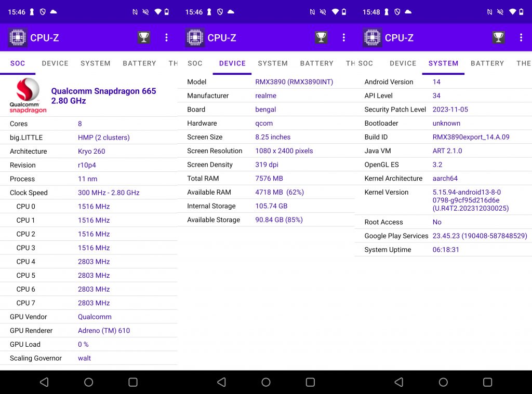Switch to BATTERY tab in the left screen
The width and height of the screenshot is (532, 394).
click(139, 63)
